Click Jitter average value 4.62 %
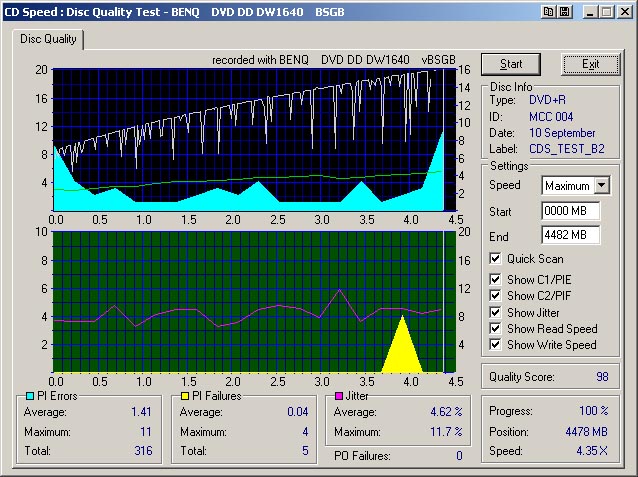638x477 pixels. tap(446, 412)
